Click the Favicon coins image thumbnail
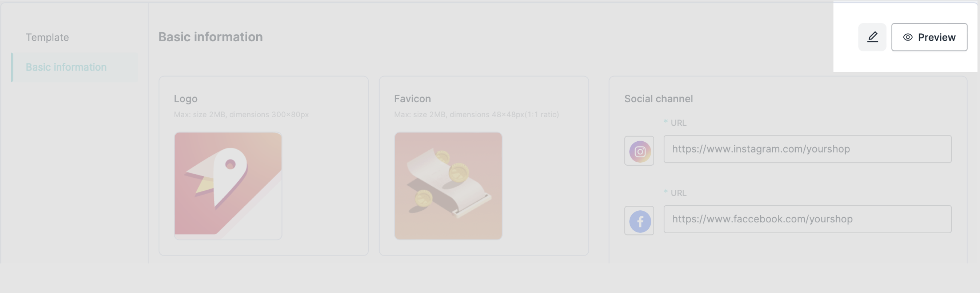Viewport: 980px width, 293px height. [x=448, y=186]
